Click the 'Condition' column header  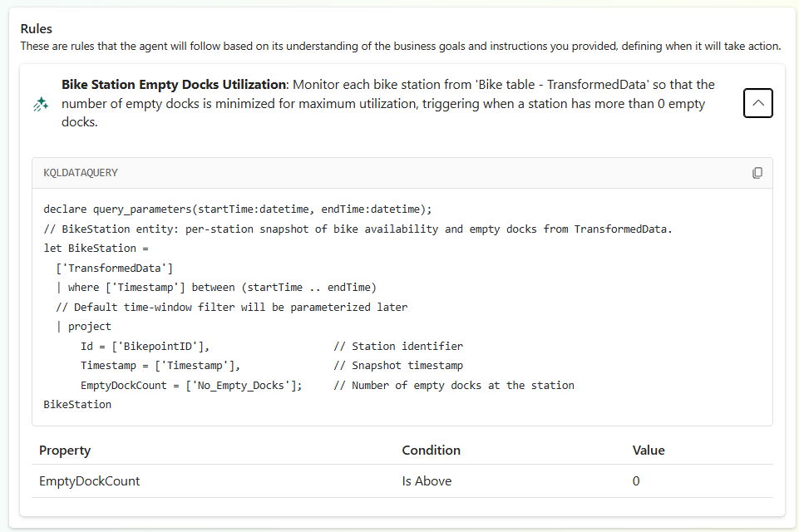(x=431, y=451)
